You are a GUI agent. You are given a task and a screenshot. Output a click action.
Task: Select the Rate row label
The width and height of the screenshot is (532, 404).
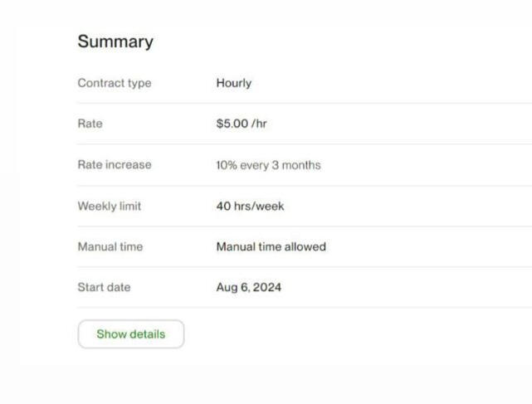pyautogui.click(x=90, y=124)
